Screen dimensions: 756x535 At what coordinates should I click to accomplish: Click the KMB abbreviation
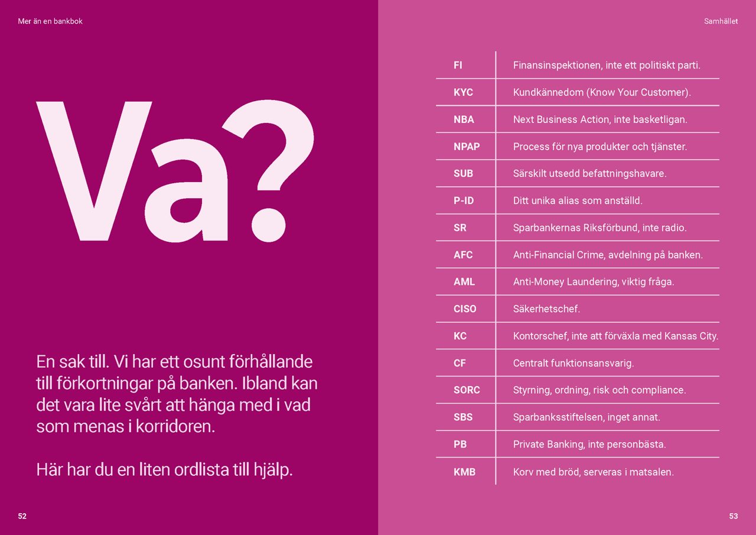464,472
